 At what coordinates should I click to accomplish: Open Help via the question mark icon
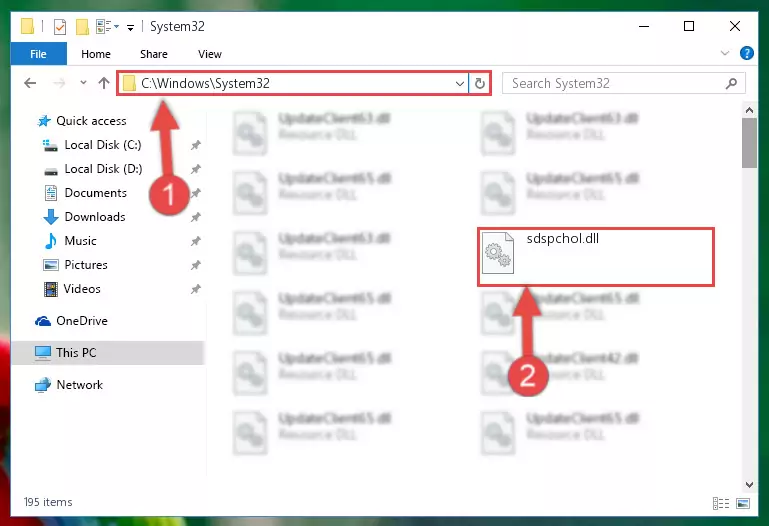(x=746, y=53)
